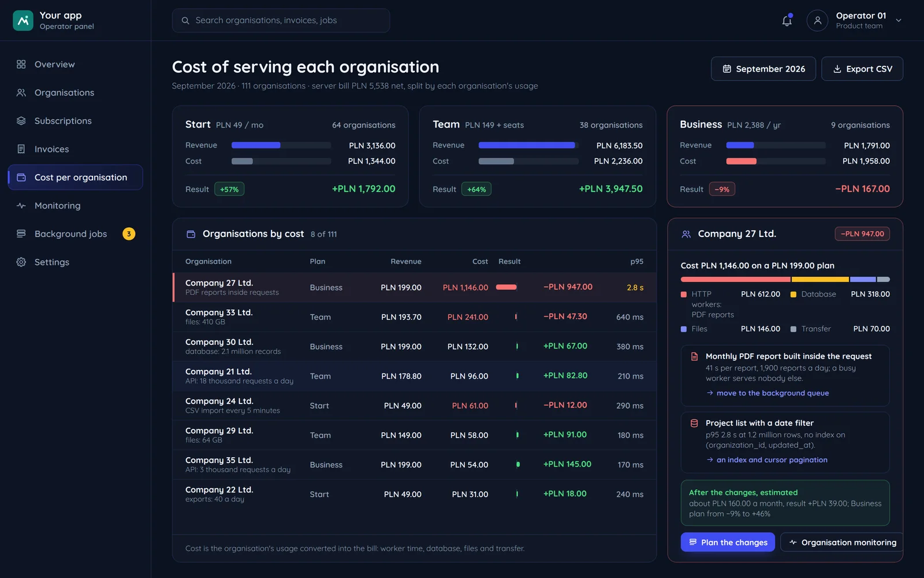The width and height of the screenshot is (924, 578).
Task: Click the −PLN 947.00 badge in detail panel
Action: coord(862,234)
